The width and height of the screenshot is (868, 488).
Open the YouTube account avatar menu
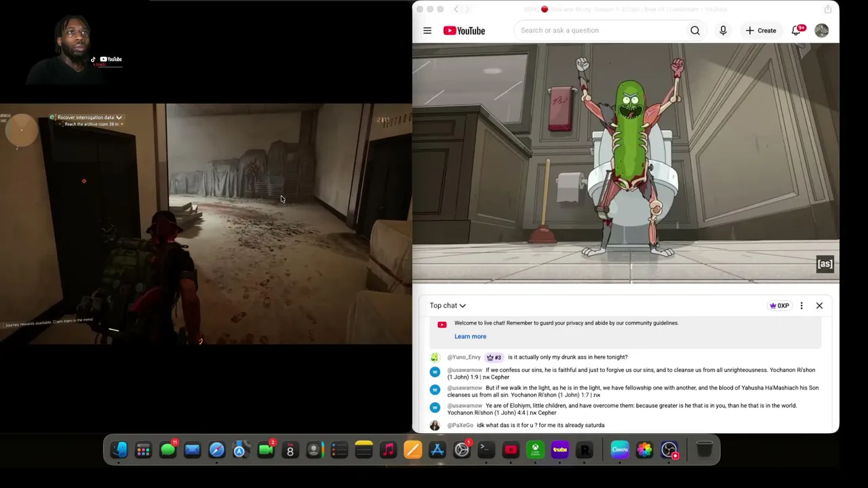click(x=821, y=30)
